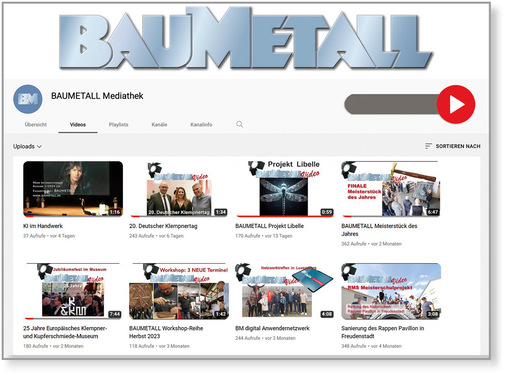
Task: Open the Kanalinfo tab
Action: [201, 124]
